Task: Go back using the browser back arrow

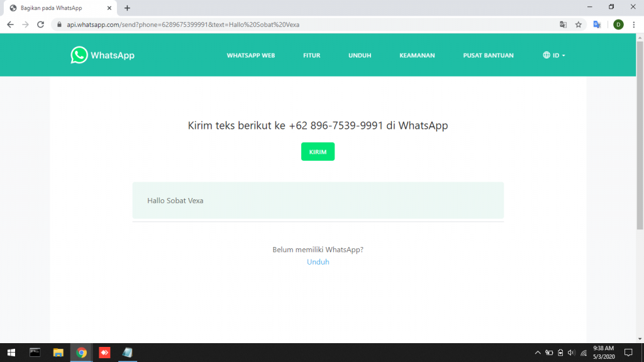Action: [x=10, y=25]
